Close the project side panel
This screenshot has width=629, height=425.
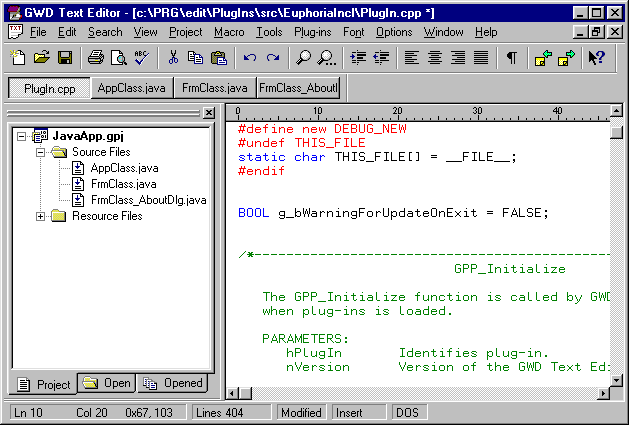click(208, 113)
